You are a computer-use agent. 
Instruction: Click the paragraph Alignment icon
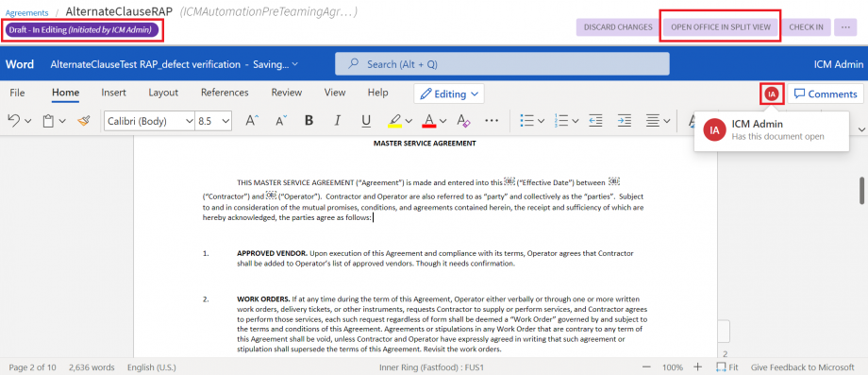tap(653, 121)
